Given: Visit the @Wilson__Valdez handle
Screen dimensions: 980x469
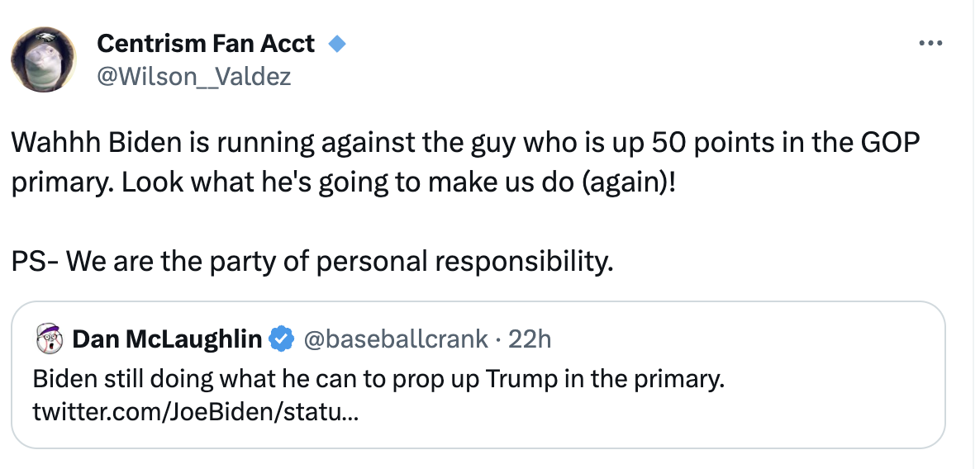Looking at the screenshot, I should point(194,76).
